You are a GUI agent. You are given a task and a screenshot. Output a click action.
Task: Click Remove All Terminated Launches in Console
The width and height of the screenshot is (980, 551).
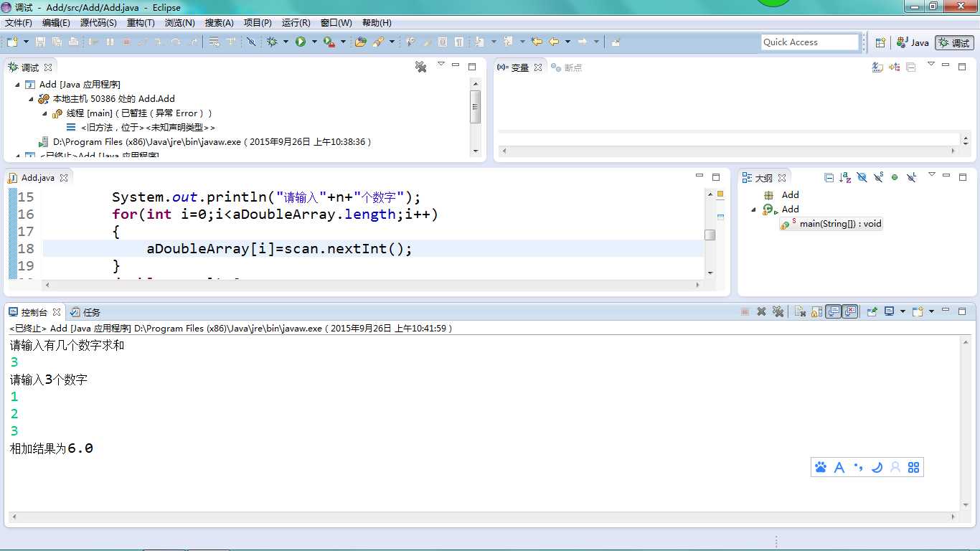(778, 311)
